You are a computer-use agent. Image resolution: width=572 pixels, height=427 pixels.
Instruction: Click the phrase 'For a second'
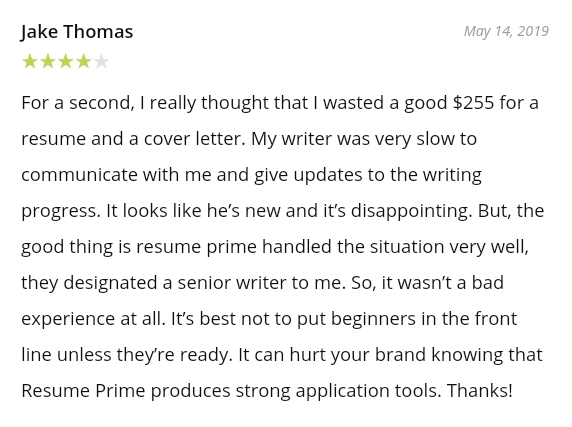pos(76,102)
